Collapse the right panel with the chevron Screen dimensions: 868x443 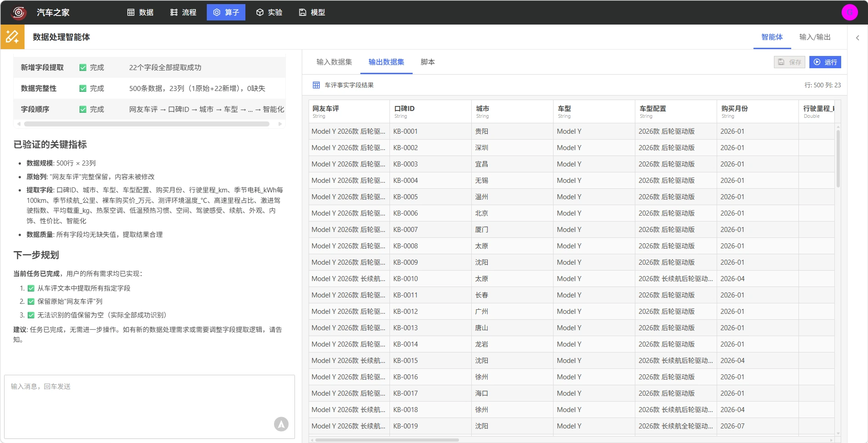pos(858,38)
